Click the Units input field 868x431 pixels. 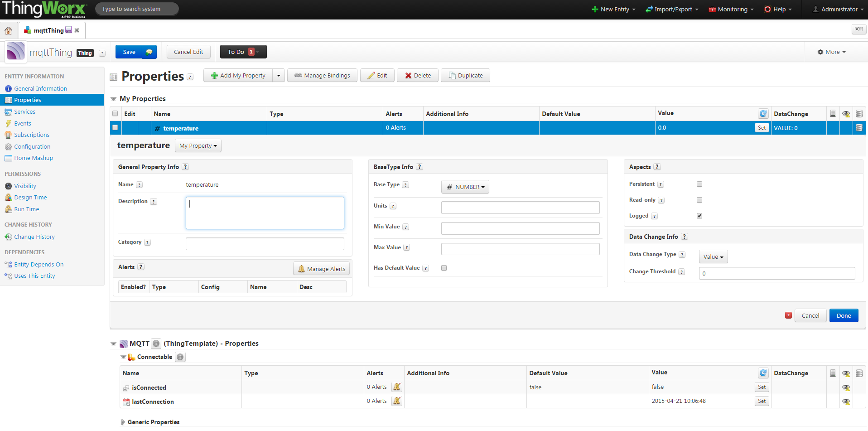pyautogui.click(x=520, y=208)
